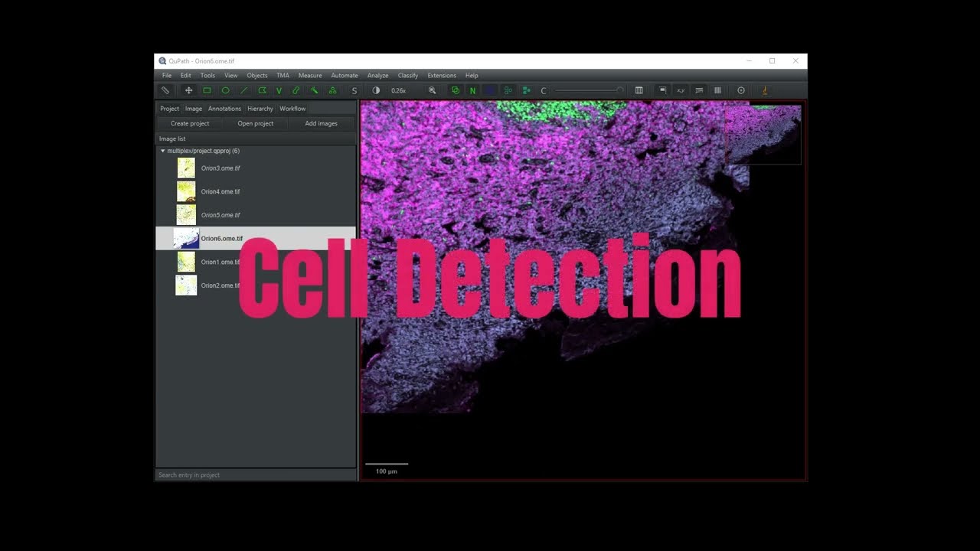The width and height of the screenshot is (980, 551).
Task: Switch to the Annotations tab
Action: click(224, 109)
